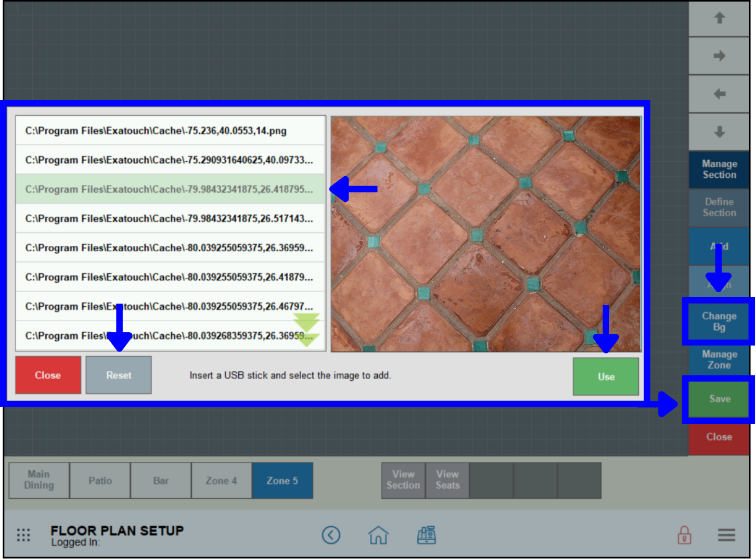Click the app grid icon bottom left
This screenshot has width=756, height=559.
(23, 535)
